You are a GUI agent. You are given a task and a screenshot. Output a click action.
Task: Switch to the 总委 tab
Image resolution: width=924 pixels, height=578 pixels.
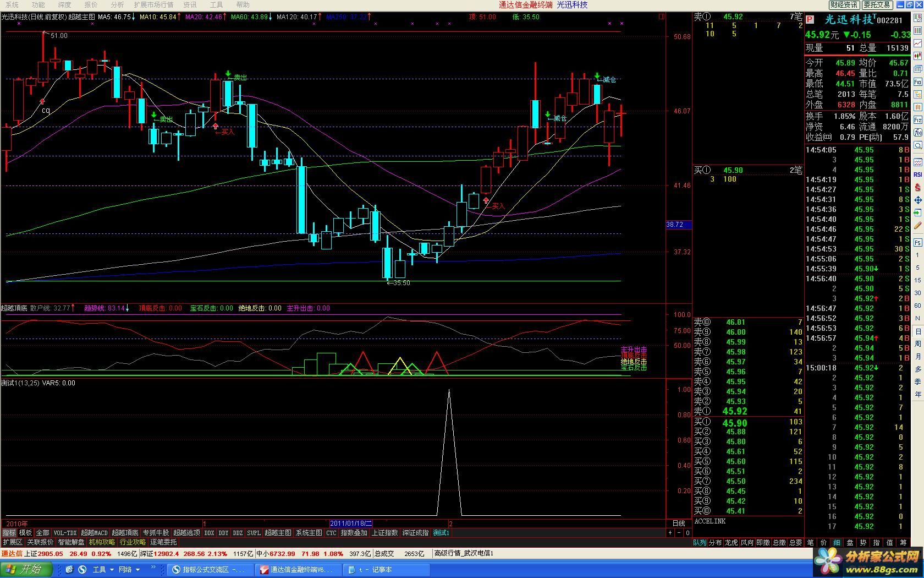(795, 542)
